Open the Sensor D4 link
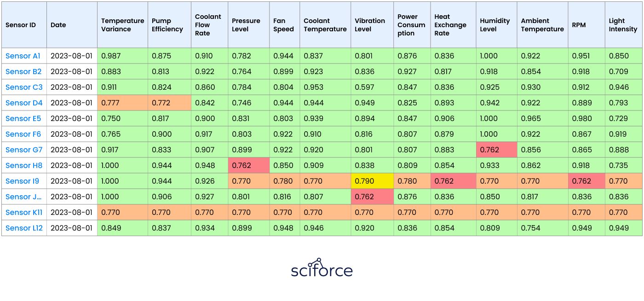The height and width of the screenshot is (301, 644). 24,103
